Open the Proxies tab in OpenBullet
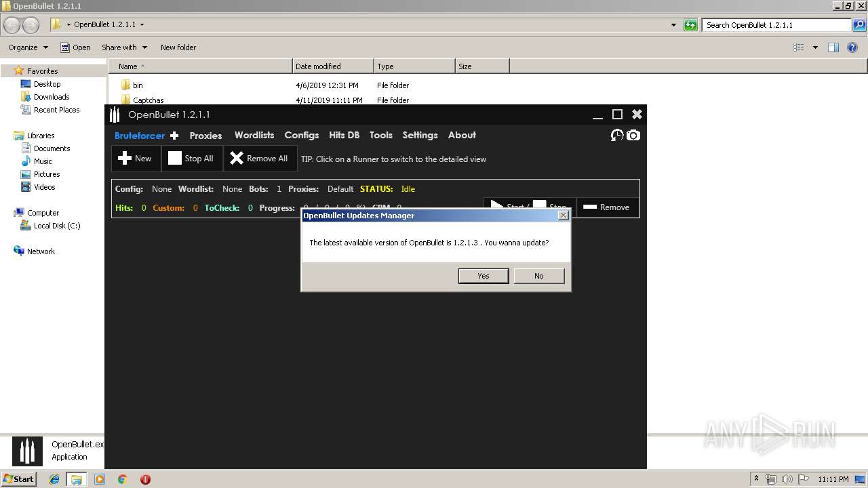Image resolution: width=868 pixels, height=488 pixels. [x=205, y=136]
